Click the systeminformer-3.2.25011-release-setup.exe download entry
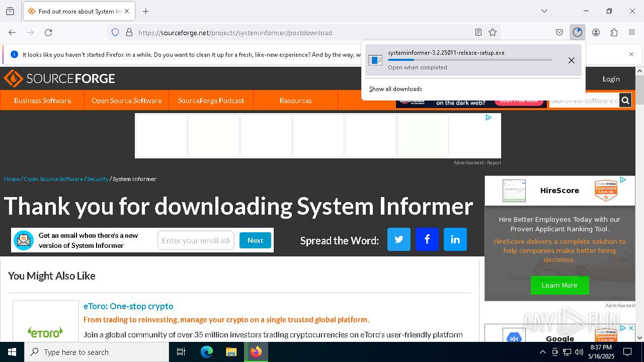644x362 pixels. (473, 60)
